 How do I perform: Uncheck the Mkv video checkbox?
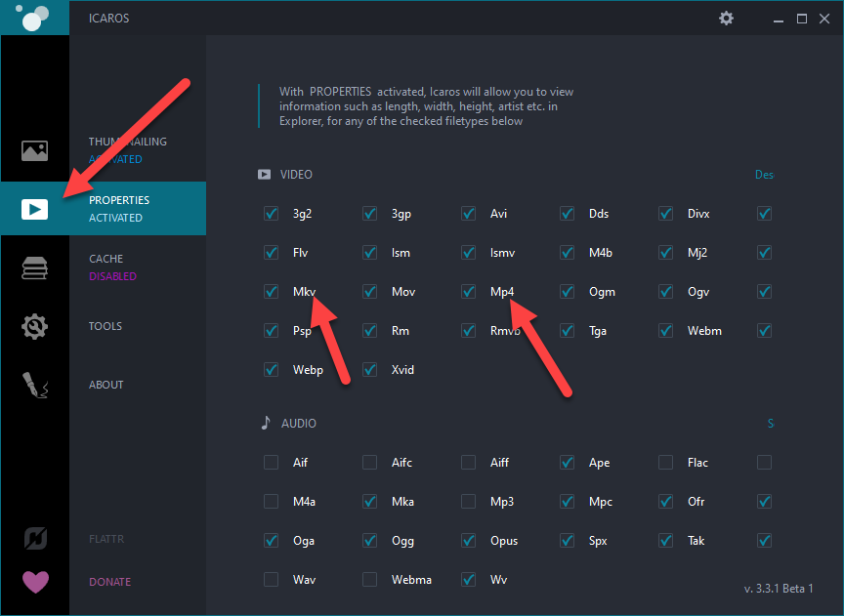click(271, 292)
